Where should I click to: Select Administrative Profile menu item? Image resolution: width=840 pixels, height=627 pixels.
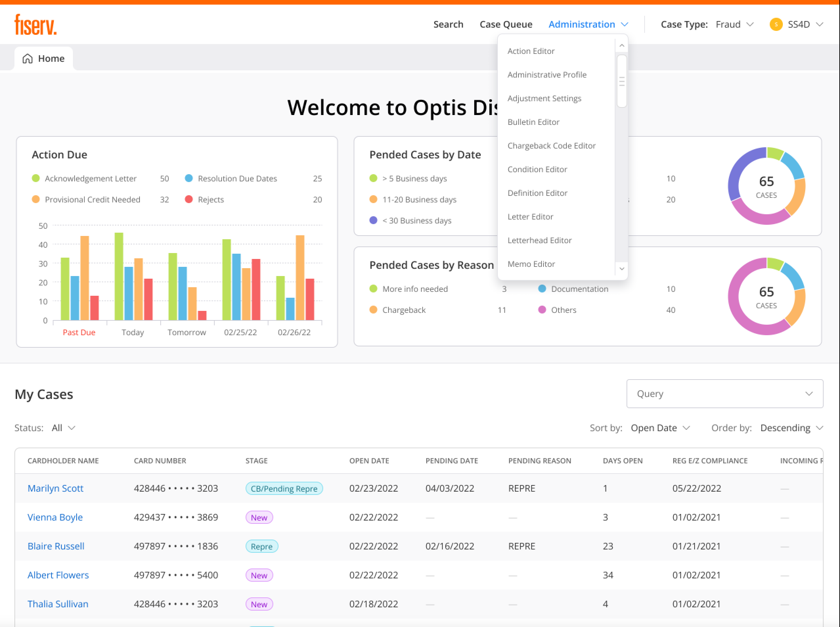[x=547, y=74]
